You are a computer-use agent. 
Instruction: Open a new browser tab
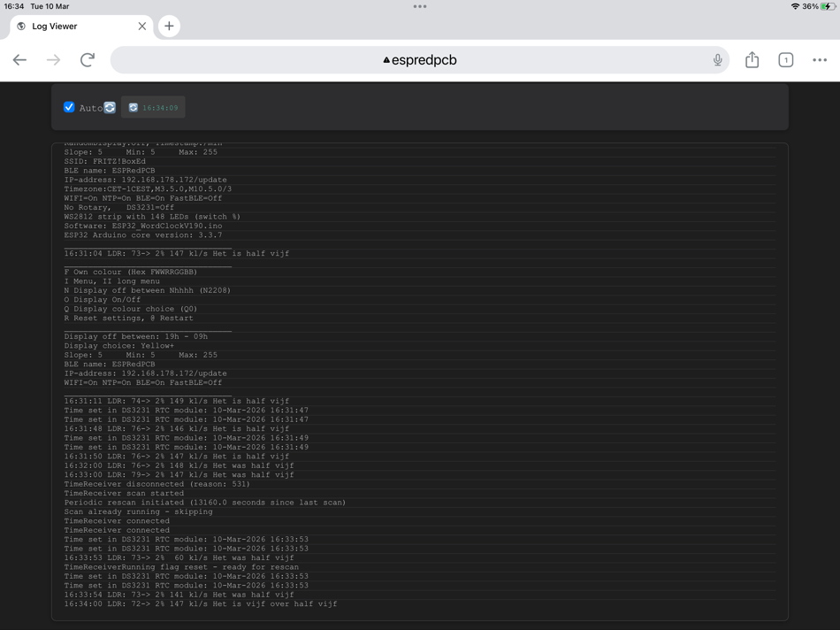[169, 26]
